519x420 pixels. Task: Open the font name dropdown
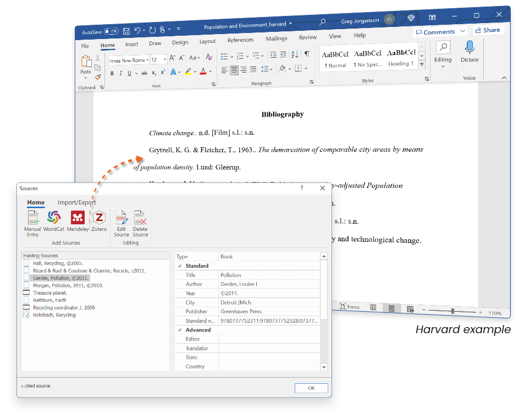click(147, 60)
